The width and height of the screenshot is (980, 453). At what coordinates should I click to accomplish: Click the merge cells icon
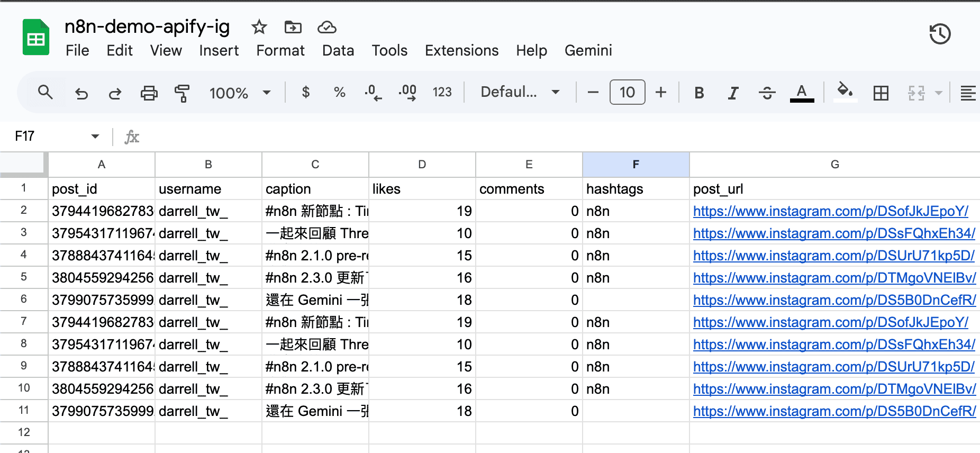[x=917, y=93]
